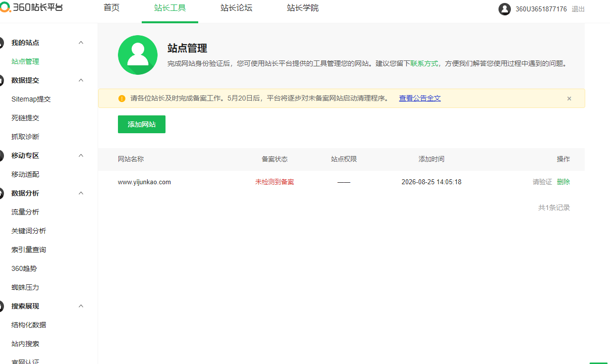610x364 pixels.
Task: Click the 添加网站 button
Action: pos(142,124)
